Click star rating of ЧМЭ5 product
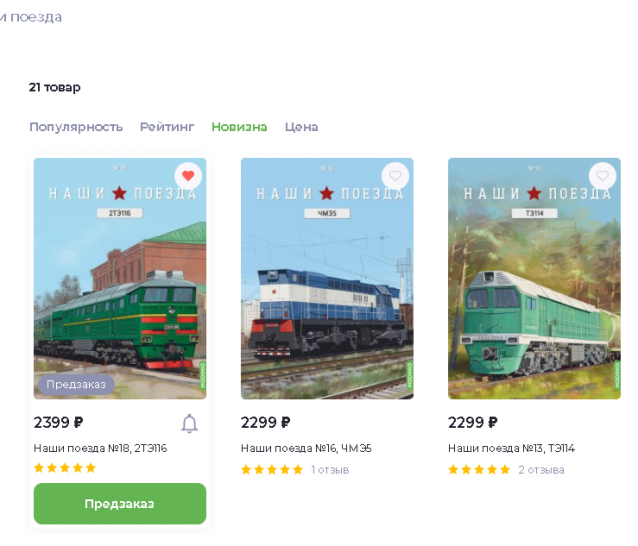Viewport: 638px width, 546px height. point(271,470)
